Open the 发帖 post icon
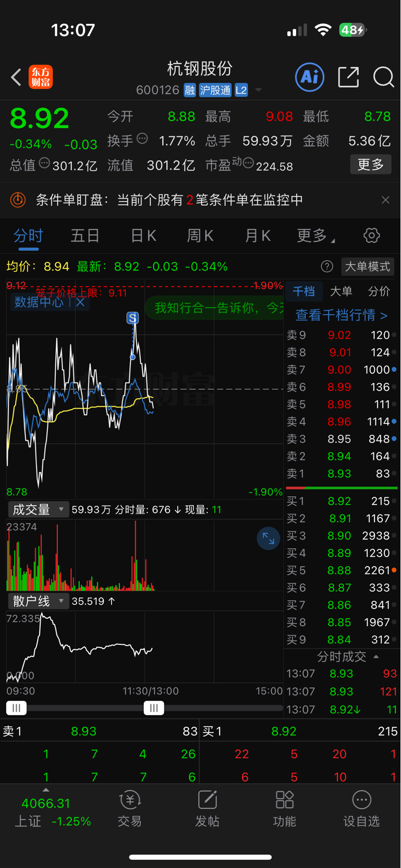Screen dimensions: 401x868 (207, 809)
